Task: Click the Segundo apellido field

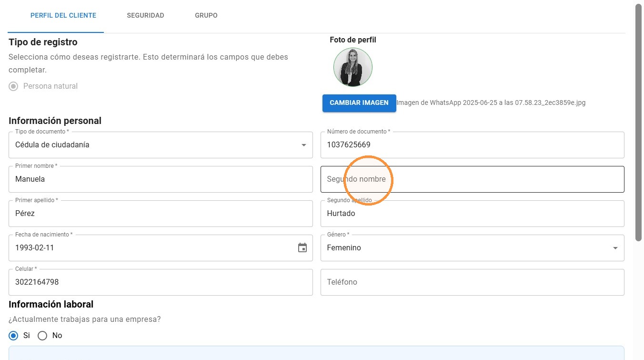Action: coord(473,214)
